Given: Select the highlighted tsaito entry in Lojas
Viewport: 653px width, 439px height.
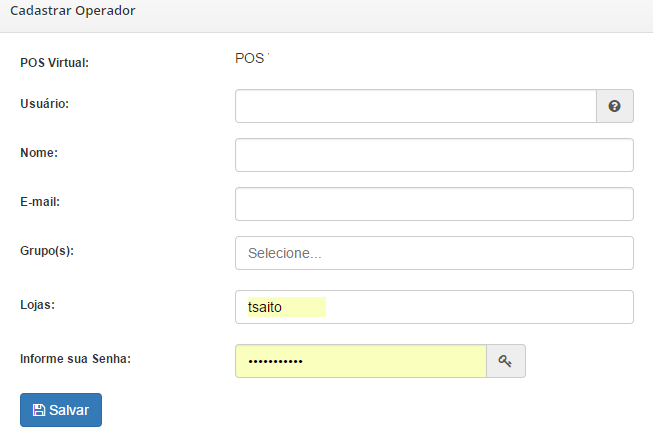Looking at the screenshot, I should pos(286,307).
